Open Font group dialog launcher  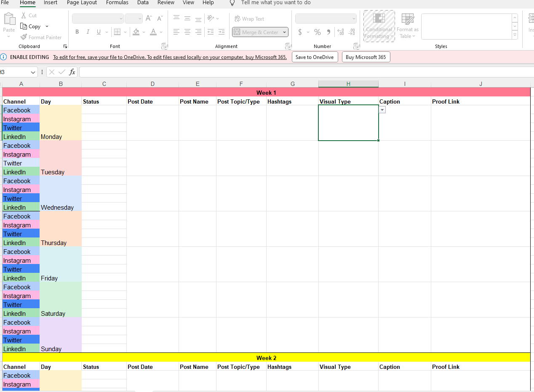164,46
